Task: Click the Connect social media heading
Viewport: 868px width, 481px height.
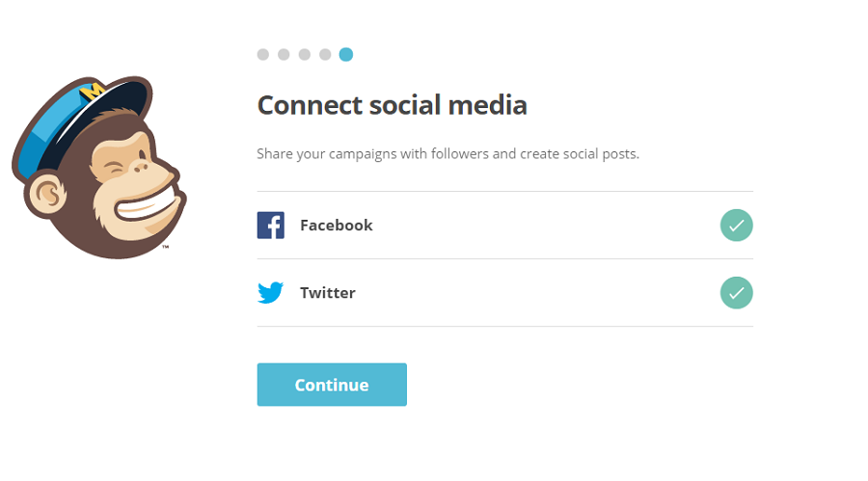Action: (x=392, y=105)
